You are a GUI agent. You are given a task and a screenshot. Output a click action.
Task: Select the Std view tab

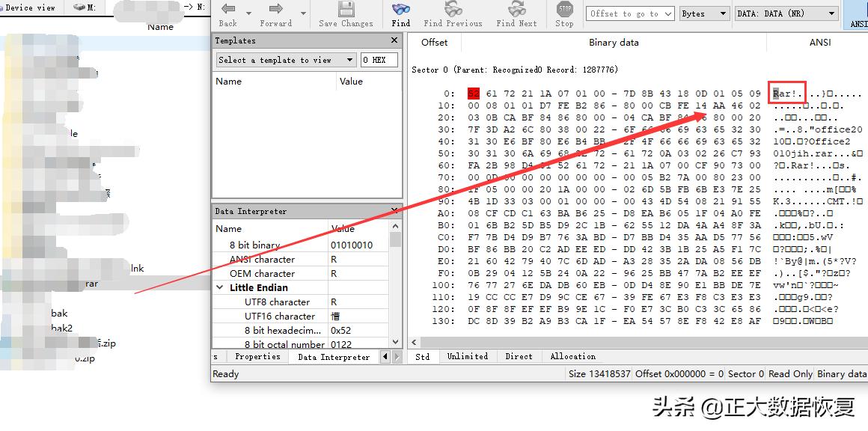pyautogui.click(x=422, y=357)
